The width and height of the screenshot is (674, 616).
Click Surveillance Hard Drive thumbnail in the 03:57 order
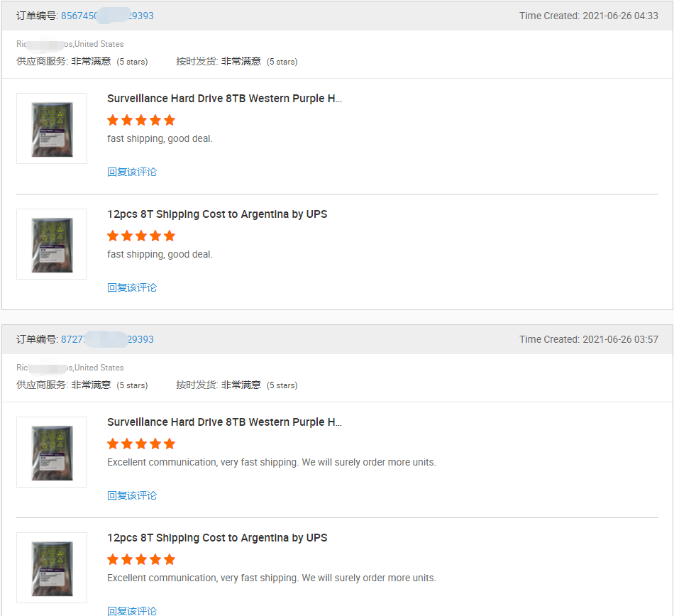[x=52, y=452]
